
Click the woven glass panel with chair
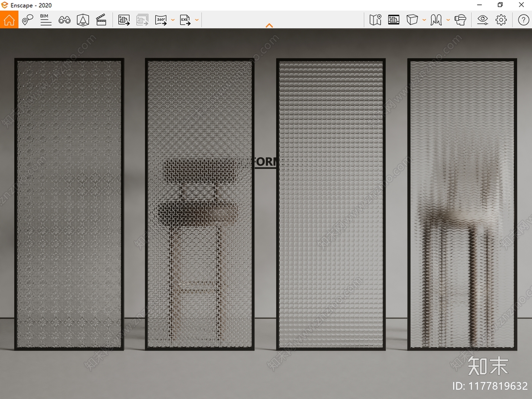coord(199,204)
